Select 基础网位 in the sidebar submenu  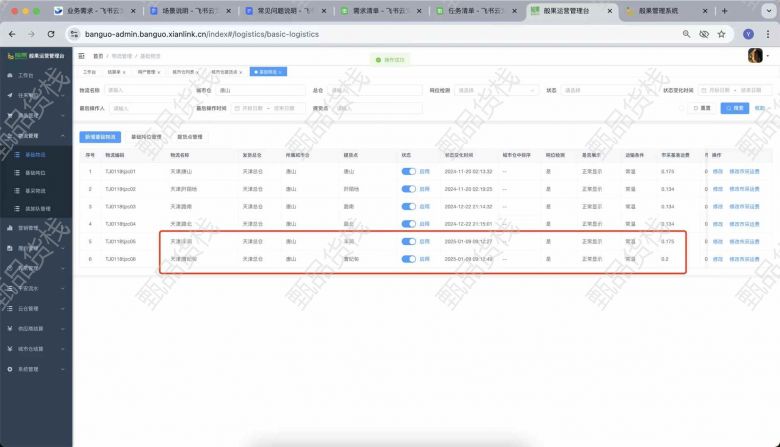pyautogui.click(x=36, y=172)
